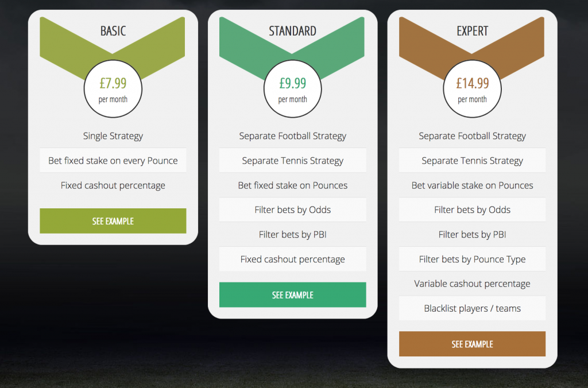Select the £14.99 per month price circle

[x=472, y=89]
